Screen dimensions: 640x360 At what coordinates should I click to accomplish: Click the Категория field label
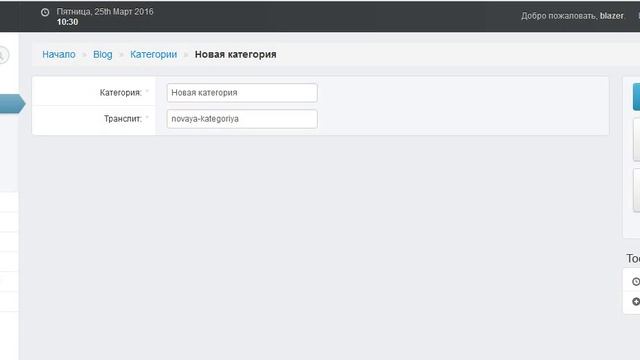click(x=121, y=93)
